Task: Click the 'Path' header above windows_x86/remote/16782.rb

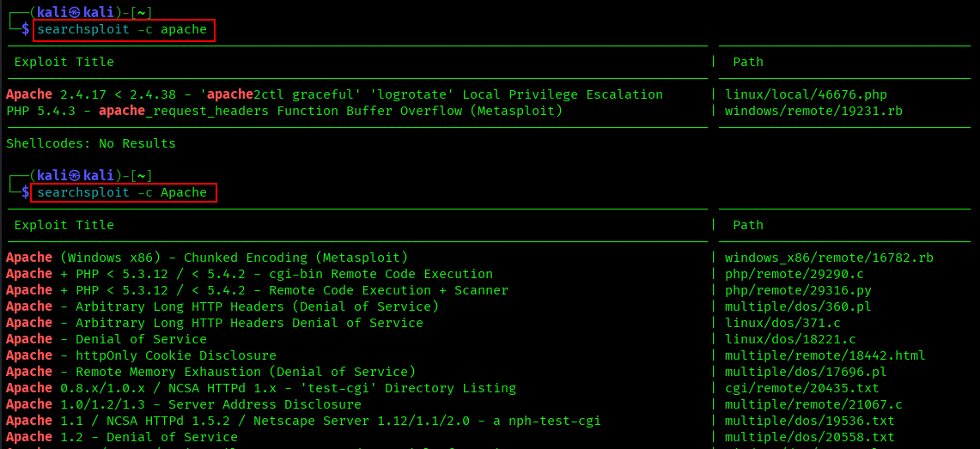Action: (747, 225)
